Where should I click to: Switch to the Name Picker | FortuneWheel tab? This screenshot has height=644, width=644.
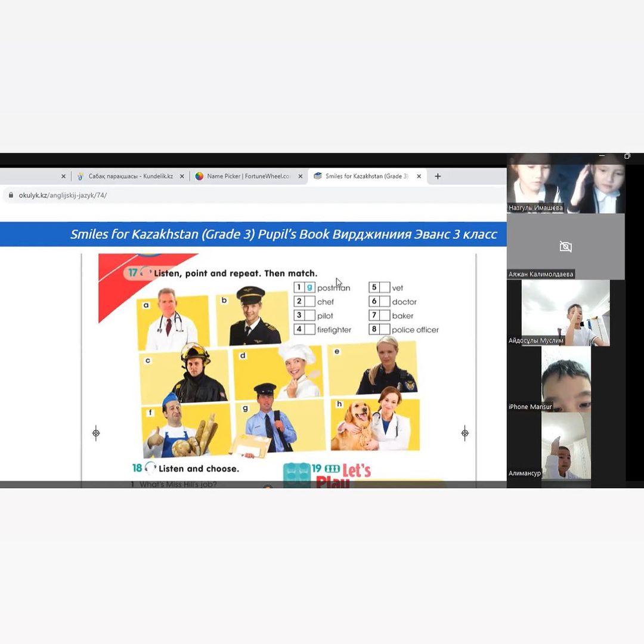point(249,176)
